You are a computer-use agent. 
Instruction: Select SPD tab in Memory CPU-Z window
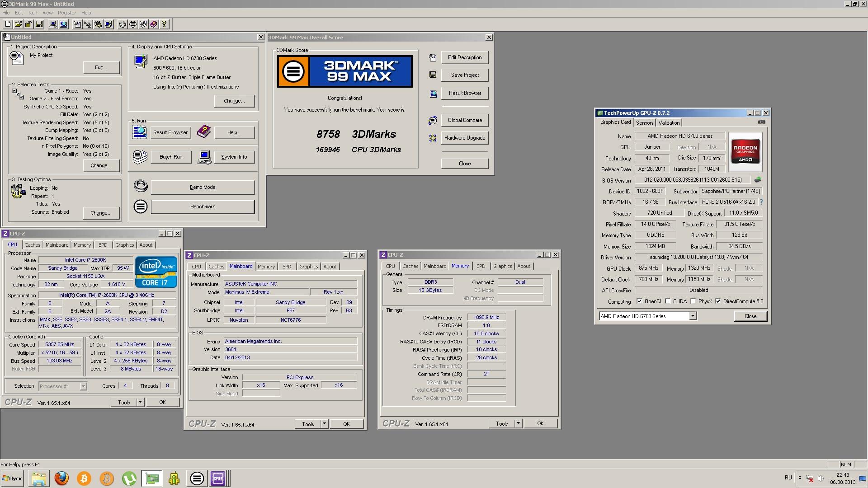481,266
